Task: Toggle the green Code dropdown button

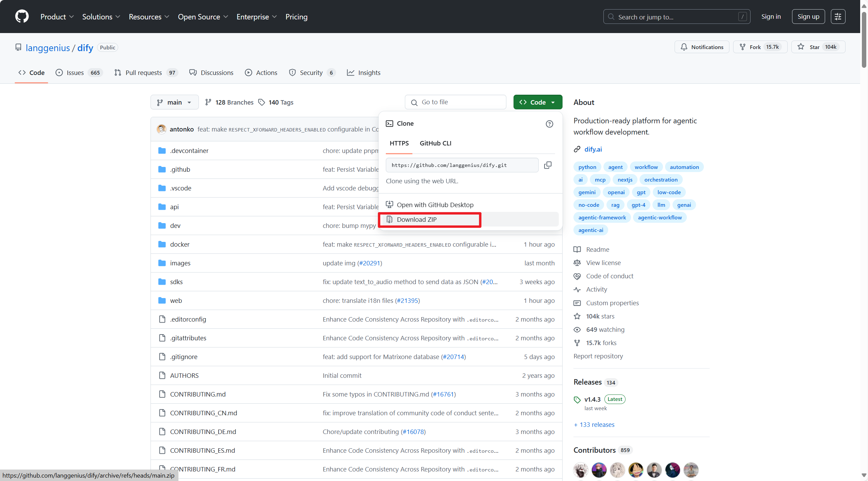Action: click(x=538, y=102)
